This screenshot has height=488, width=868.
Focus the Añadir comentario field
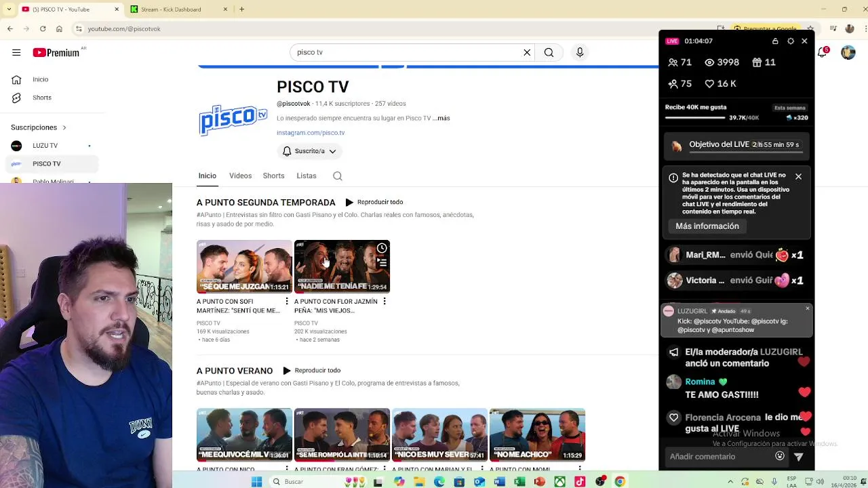click(x=720, y=456)
